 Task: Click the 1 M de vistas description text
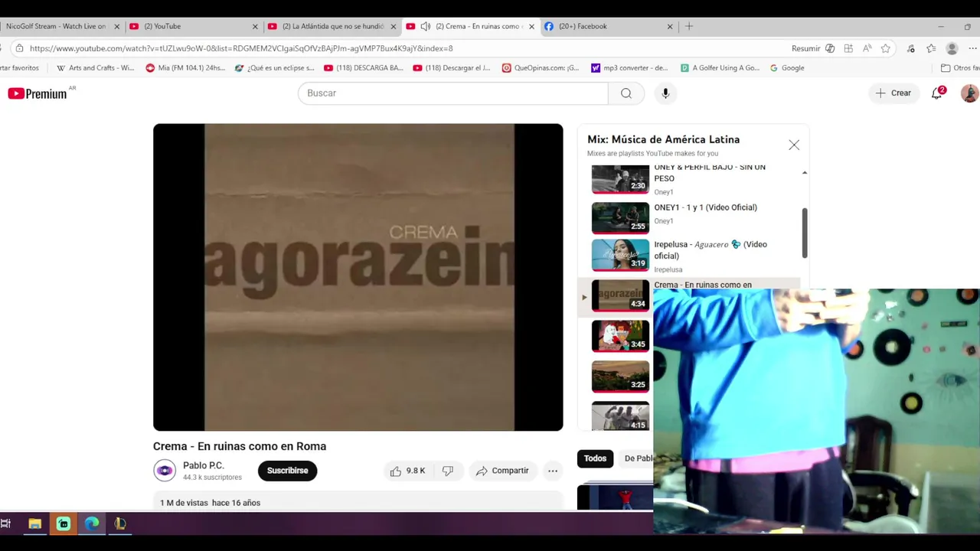point(210,503)
